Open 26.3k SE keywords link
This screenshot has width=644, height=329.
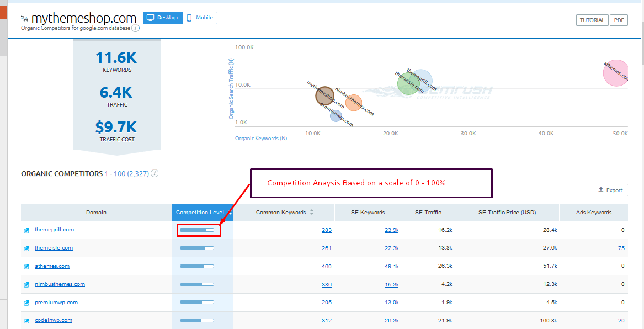(391, 320)
